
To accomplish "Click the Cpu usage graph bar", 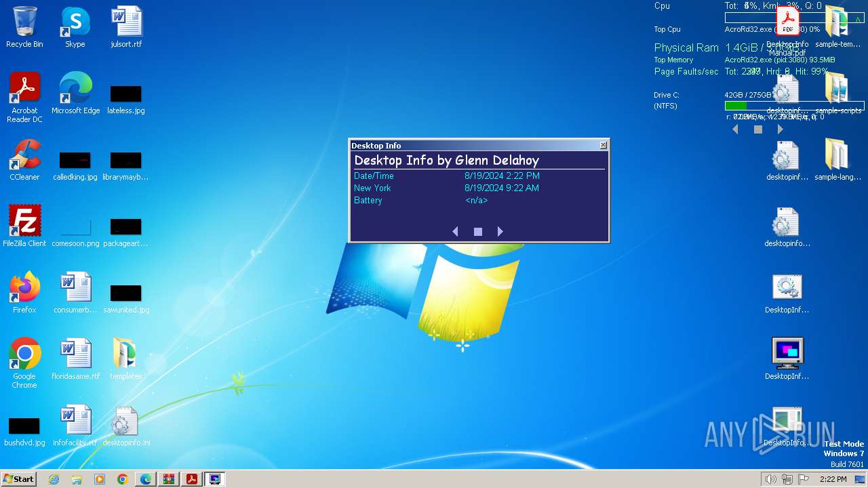I will (794, 18).
